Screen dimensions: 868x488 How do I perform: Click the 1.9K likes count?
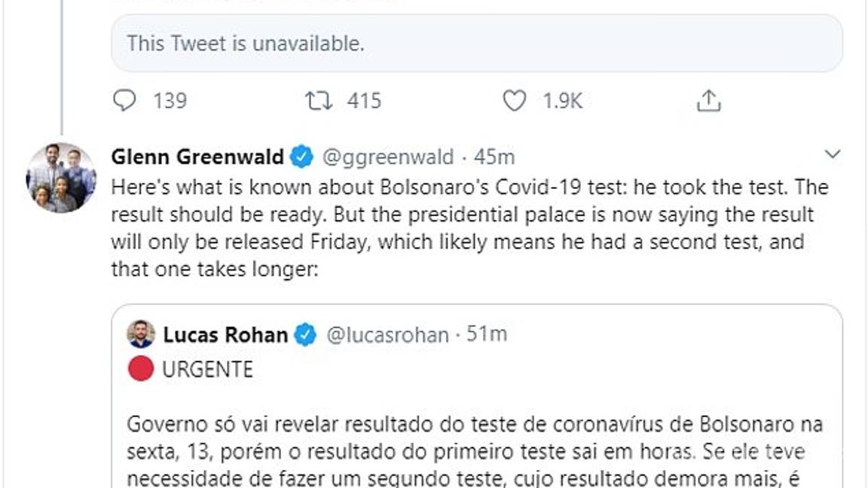point(562,101)
